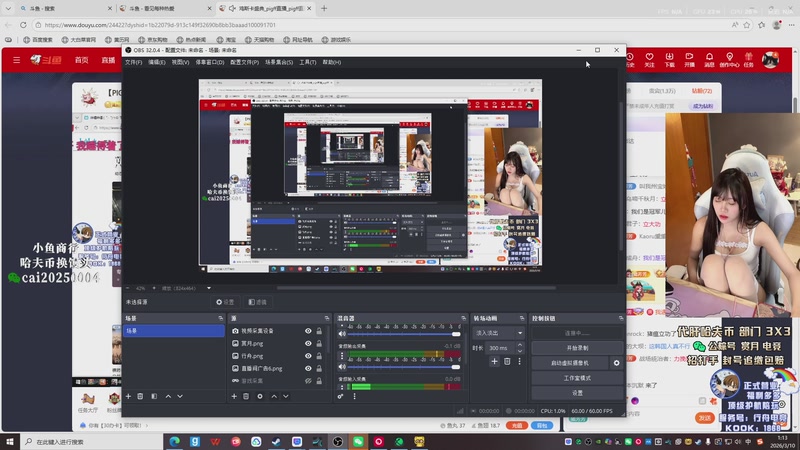Viewport: 800px width, 450px height.
Task: Toggle lock on 赏月.png source
Action: [x=319, y=344]
